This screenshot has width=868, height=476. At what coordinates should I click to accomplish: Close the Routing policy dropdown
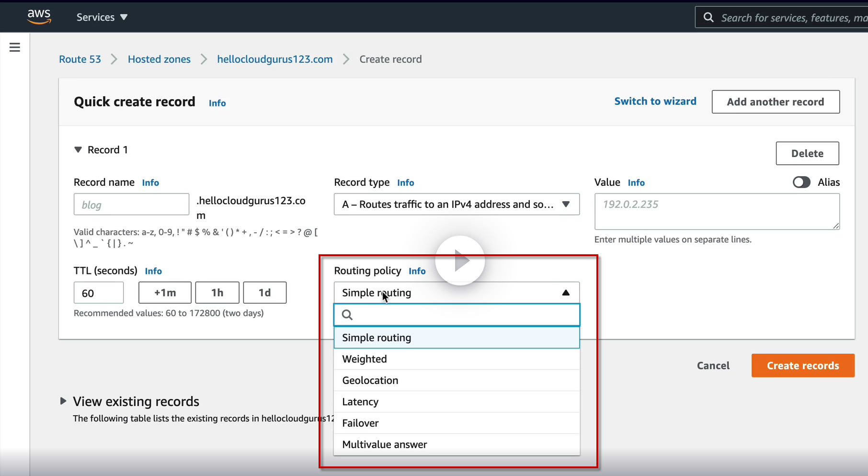pyautogui.click(x=457, y=293)
